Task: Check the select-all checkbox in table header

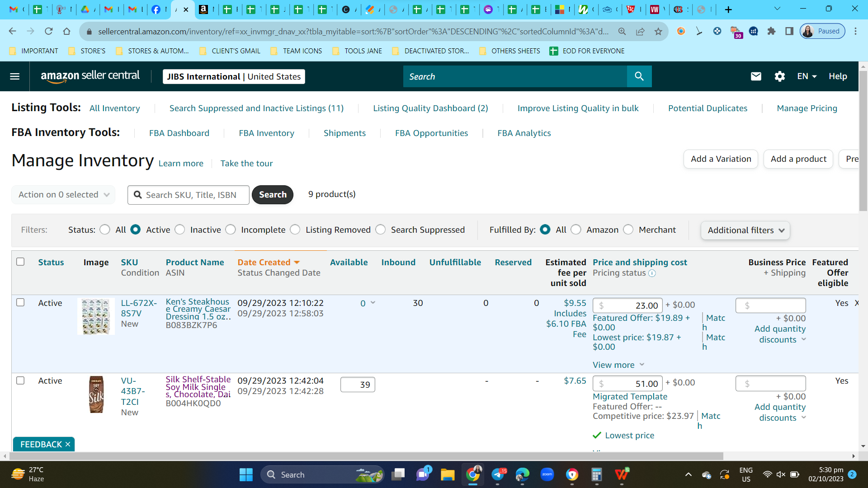Action: pyautogui.click(x=20, y=262)
